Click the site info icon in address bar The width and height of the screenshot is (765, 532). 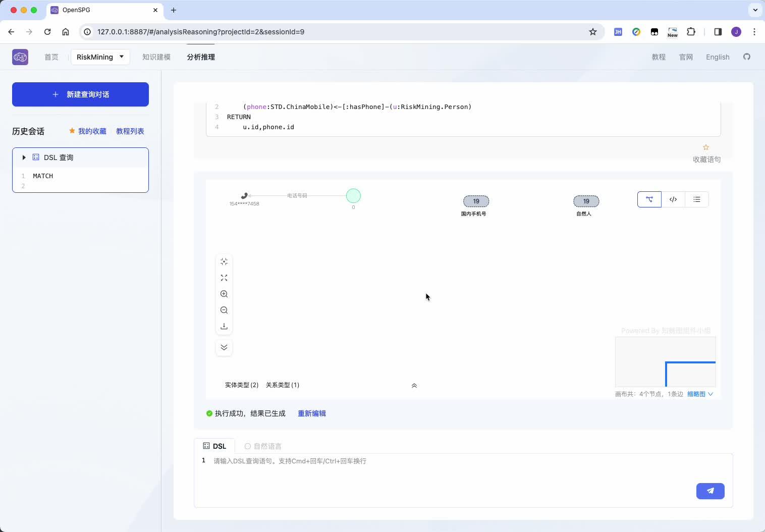(x=87, y=32)
